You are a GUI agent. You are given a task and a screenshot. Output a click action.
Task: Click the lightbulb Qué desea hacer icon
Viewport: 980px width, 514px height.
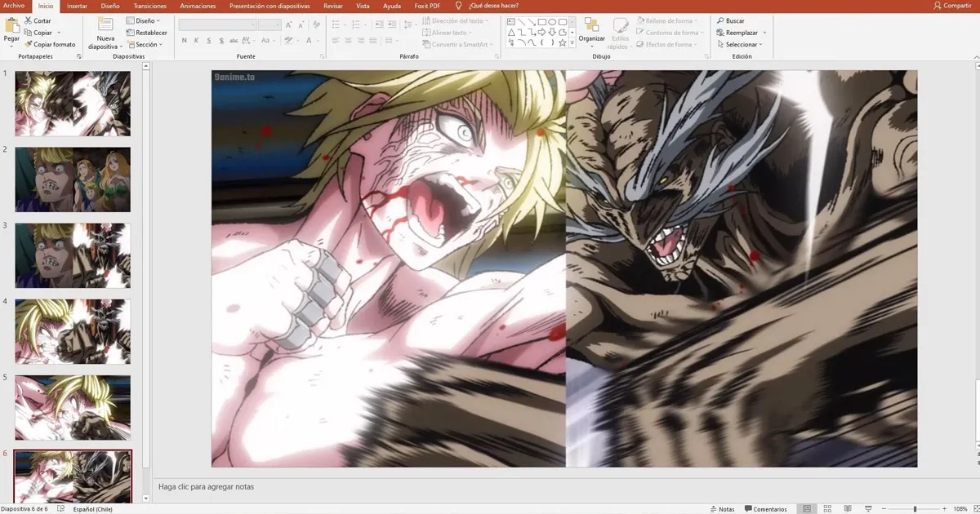[x=458, y=6]
